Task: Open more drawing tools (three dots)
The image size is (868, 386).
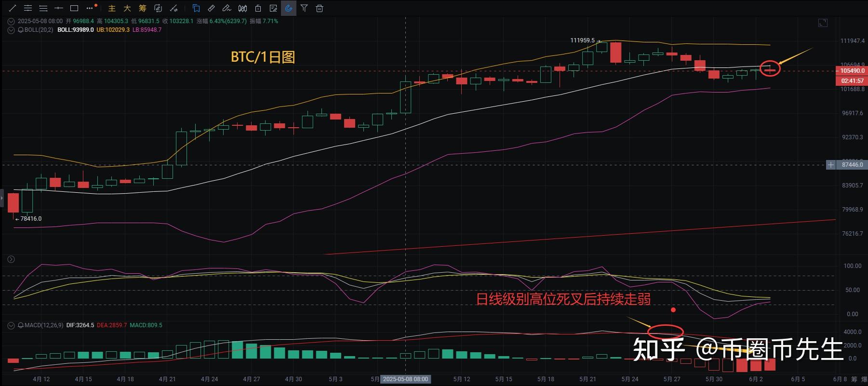Action: (x=90, y=8)
